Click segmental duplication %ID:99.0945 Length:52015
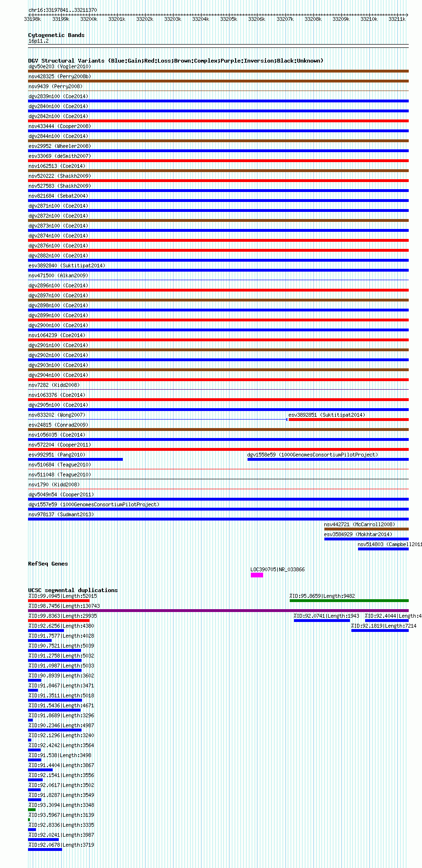 (63, 596)
